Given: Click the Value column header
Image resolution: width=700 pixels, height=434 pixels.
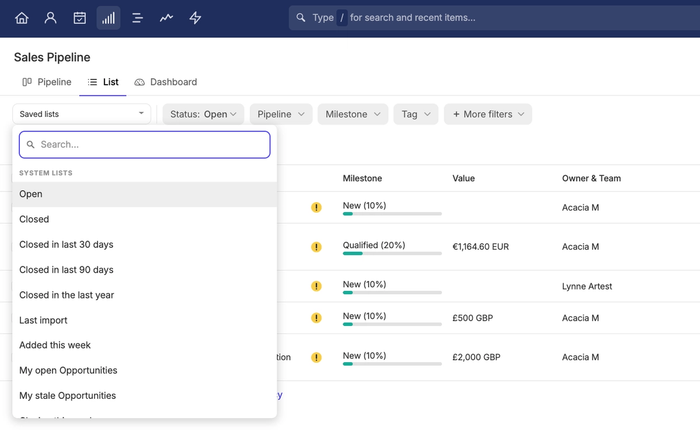Looking at the screenshot, I should (463, 178).
